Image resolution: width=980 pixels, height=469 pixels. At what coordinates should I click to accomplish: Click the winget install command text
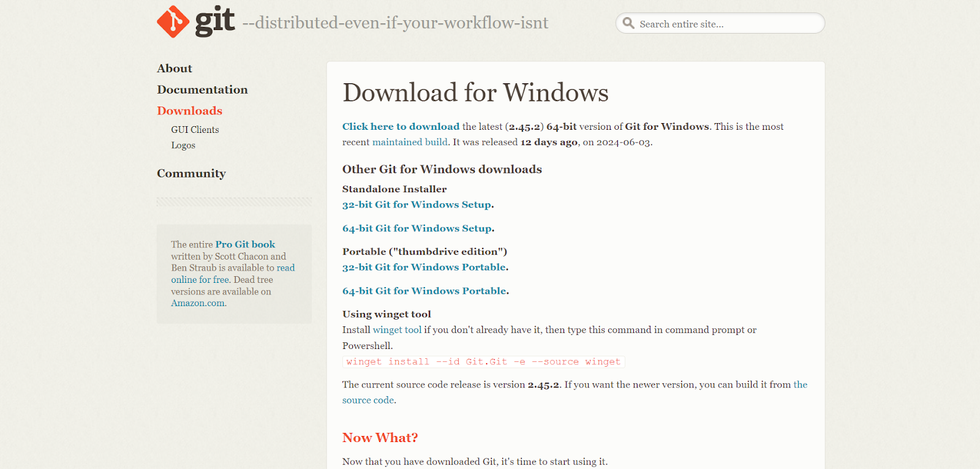click(483, 362)
